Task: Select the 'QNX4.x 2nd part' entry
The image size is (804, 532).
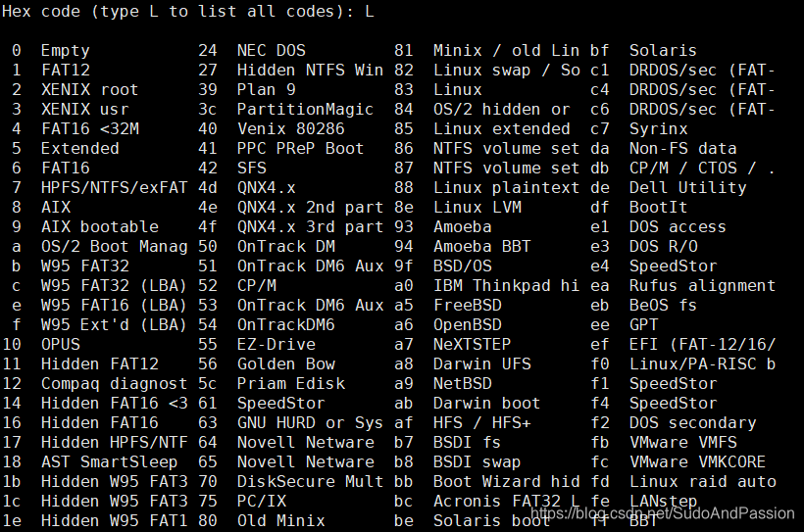Action: tap(310, 207)
